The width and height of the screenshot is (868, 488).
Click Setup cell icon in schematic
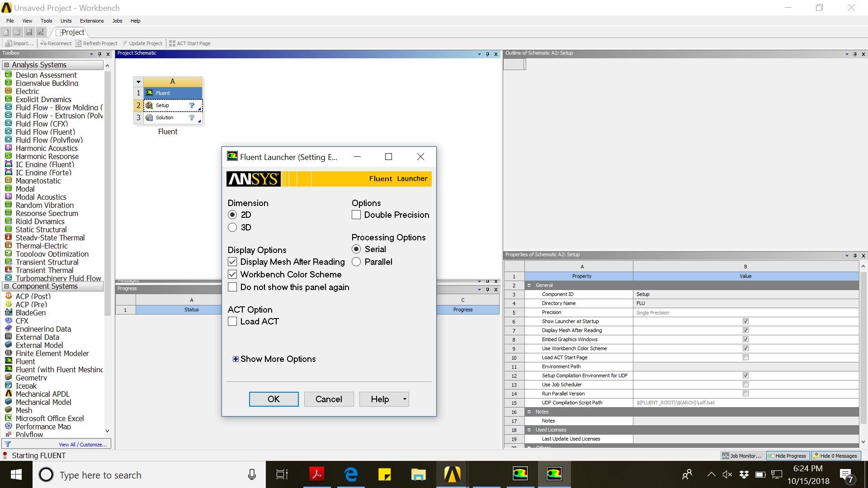coord(149,105)
